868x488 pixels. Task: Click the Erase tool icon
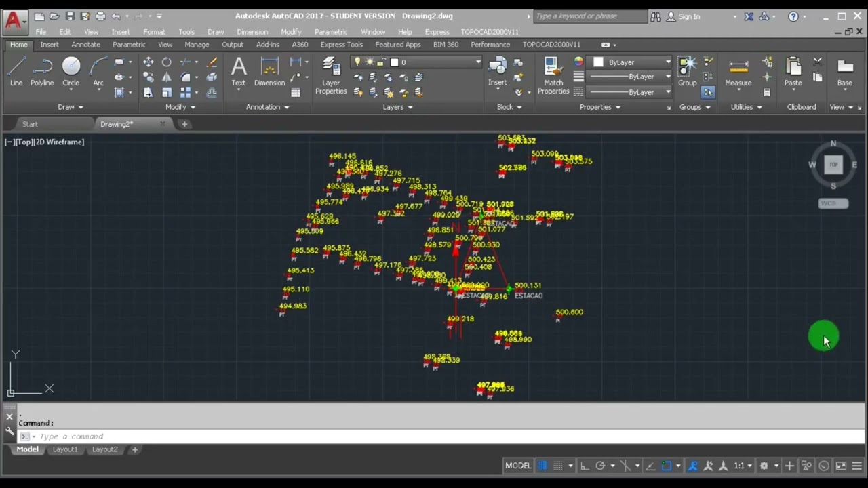(x=212, y=62)
